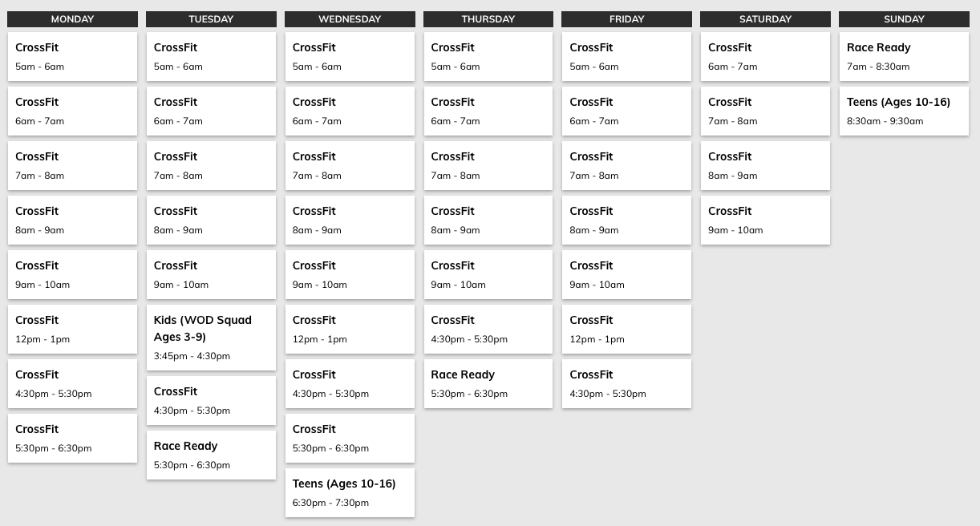The image size is (980, 526).
Task: Open Wednesday's Teens 6:30pm class
Action: click(350, 492)
